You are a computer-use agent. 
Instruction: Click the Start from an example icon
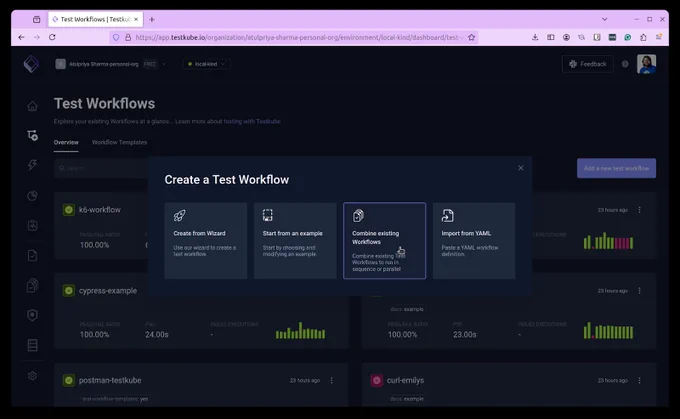click(268, 215)
